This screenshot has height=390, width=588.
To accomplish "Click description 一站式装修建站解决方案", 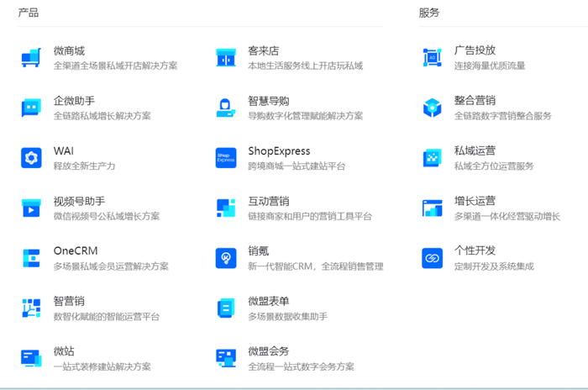I will click(102, 366).
